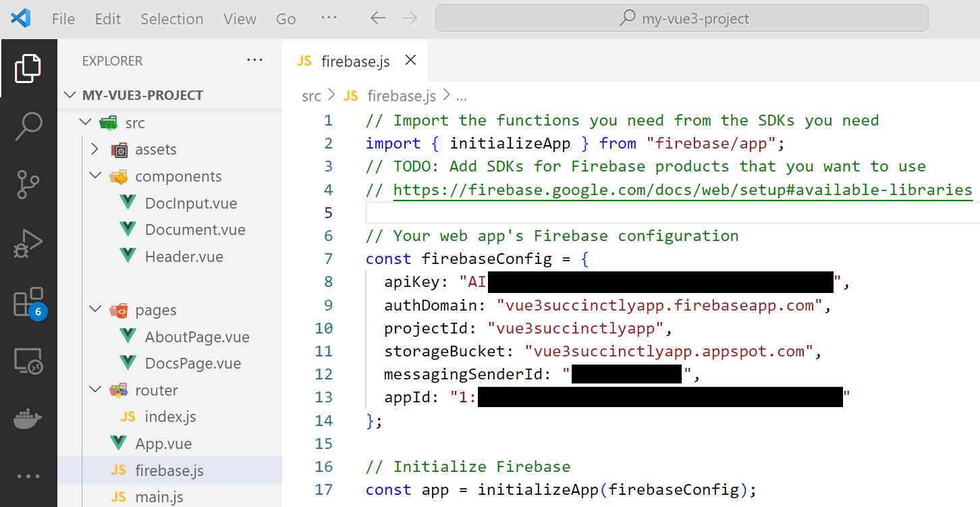This screenshot has height=507, width=980.
Task: Open AboutPage.vue in the explorer
Action: (197, 337)
